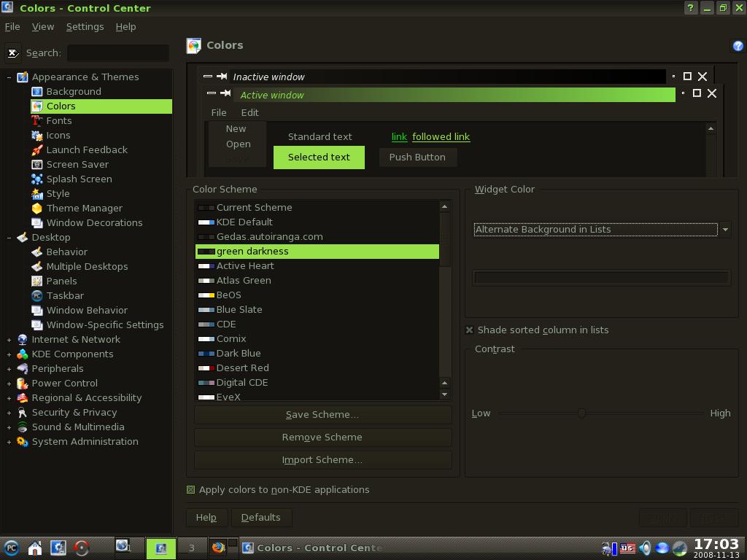Collapse the Desktop branch

[9, 238]
